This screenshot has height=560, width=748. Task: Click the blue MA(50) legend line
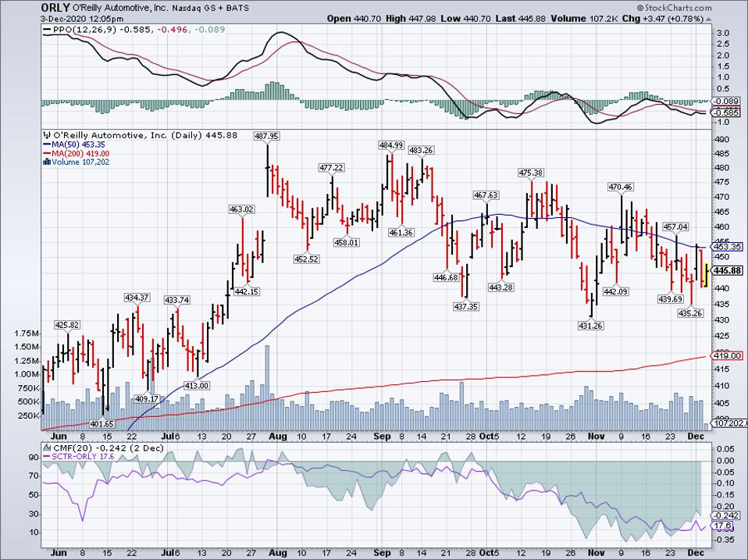47,144
